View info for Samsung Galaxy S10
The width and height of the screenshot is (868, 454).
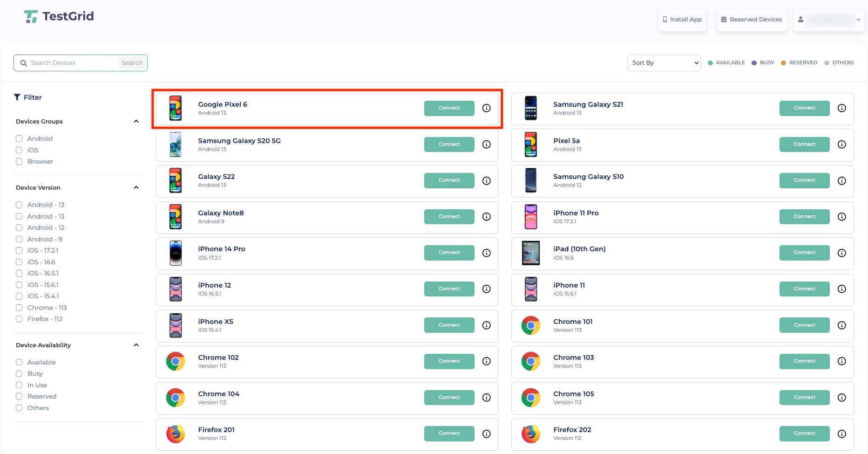pyautogui.click(x=842, y=181)
